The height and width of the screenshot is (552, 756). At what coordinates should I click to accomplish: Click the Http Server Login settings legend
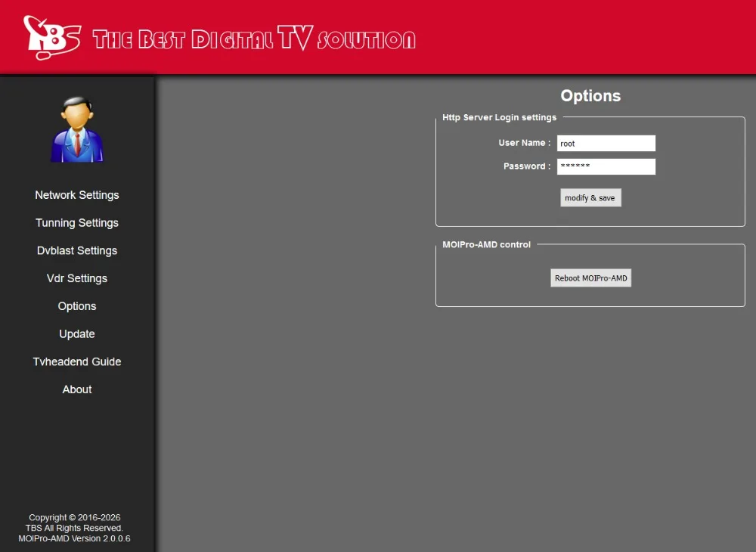(x=499, y=117)
